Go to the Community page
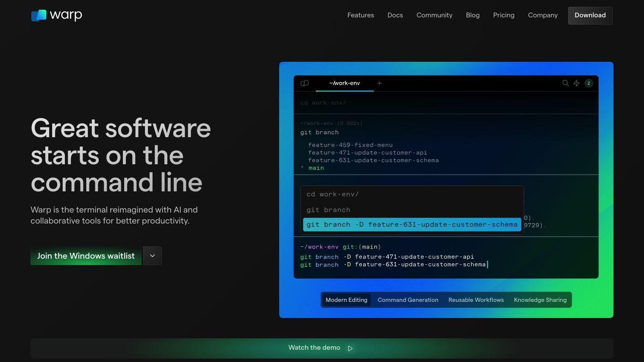 434,15
